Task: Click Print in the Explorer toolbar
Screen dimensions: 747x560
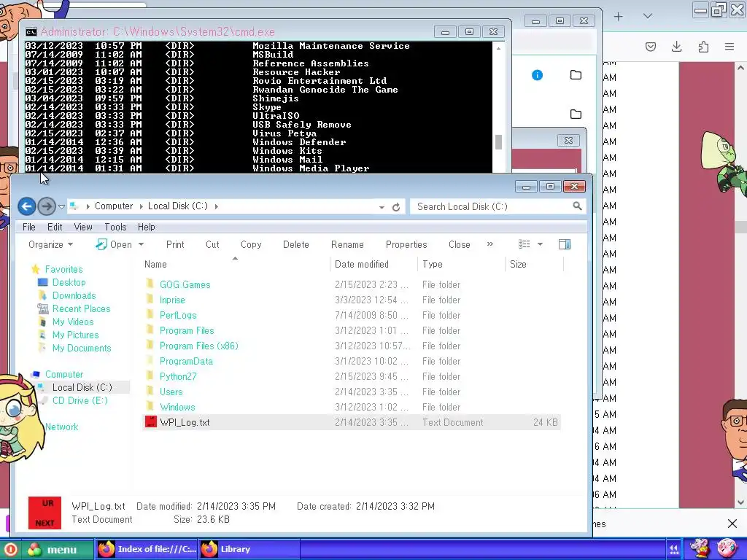Action: pyautogui.click(x=175, y=245)
